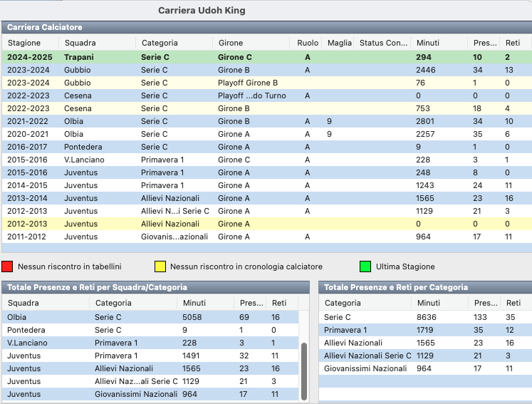Select Olbia Serie C in squad totals
This screenshot has height=404, width=532.
tap(142, 317)
